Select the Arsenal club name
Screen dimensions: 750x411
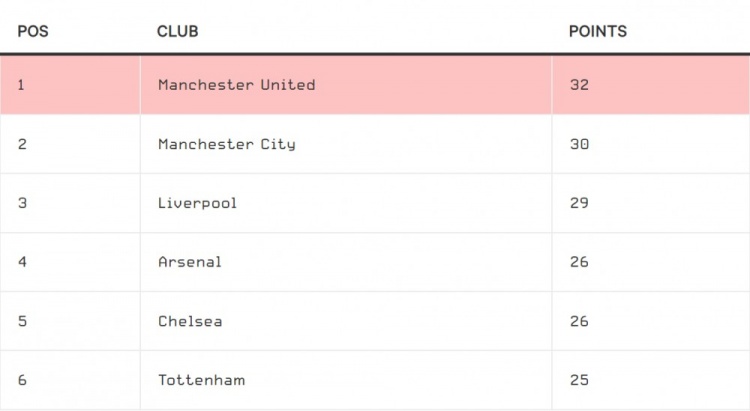coord(190,262)
